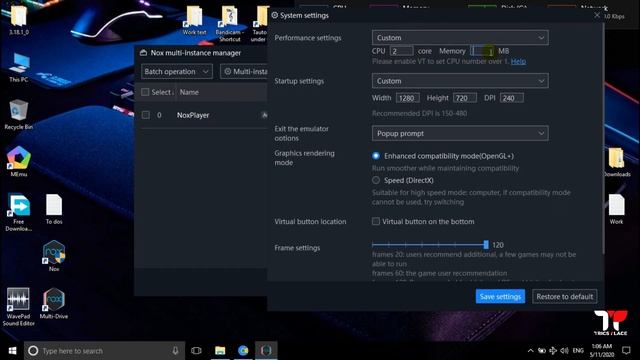Click the Multi-instance settings button

pos(244,71)
